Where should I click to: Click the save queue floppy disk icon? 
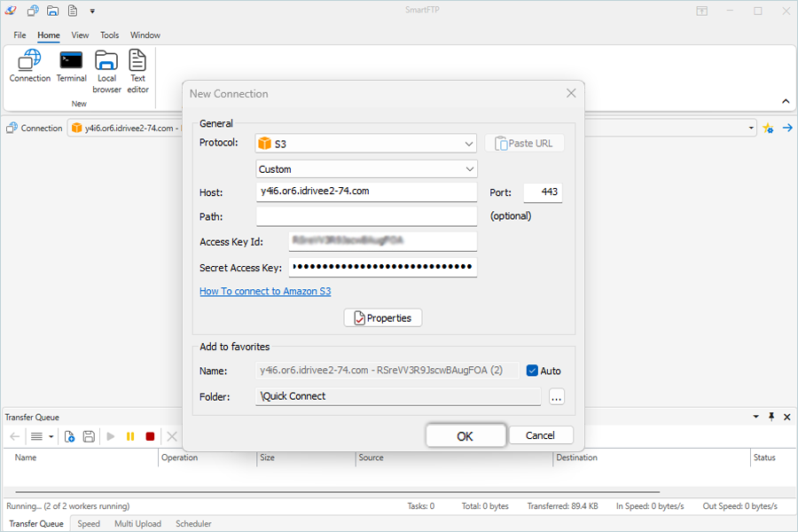(x=89, y=436)
